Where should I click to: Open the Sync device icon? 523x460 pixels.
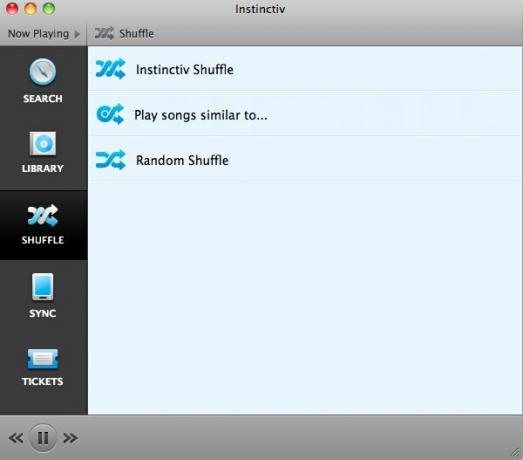click(x=42, y=287)
